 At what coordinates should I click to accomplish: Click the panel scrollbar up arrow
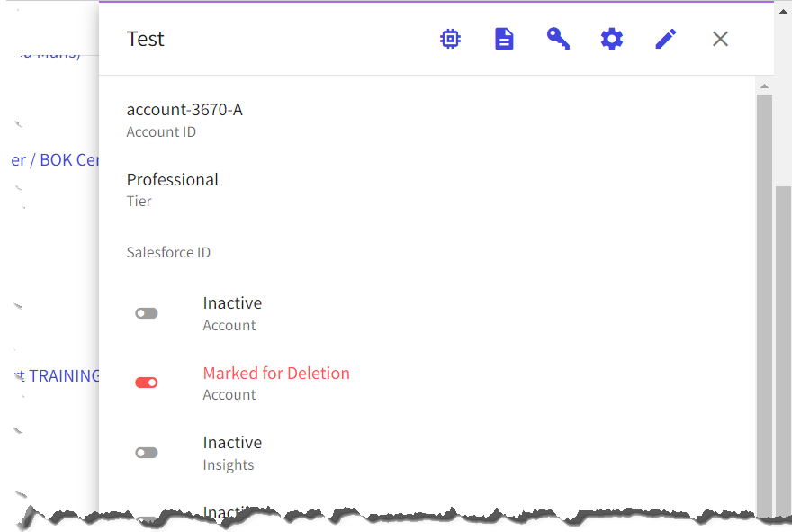click(x=764, y=86)
